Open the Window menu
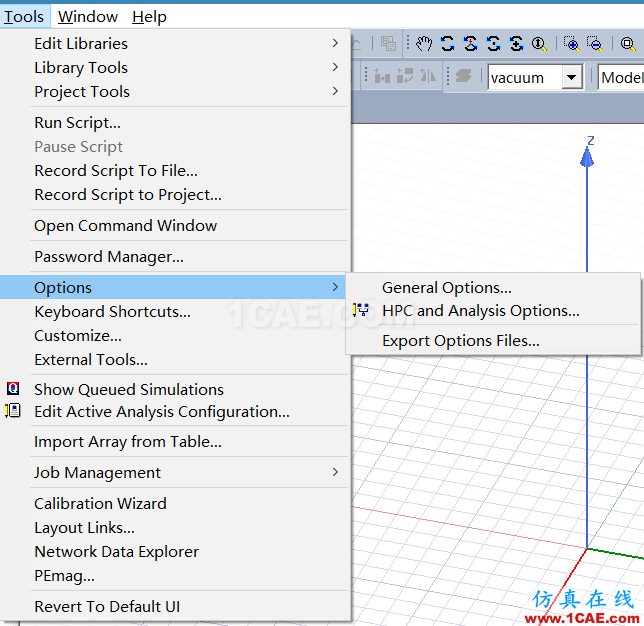Image resolution: width=644 pixels, height=626 pixels. pyautogui.click(x=88, y=17)
